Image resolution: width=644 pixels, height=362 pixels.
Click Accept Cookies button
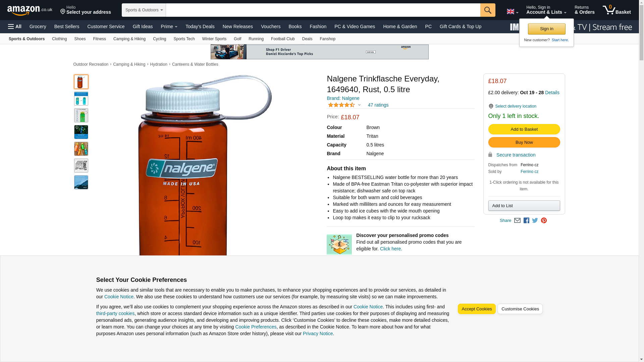pyautogui.click(x=477, y=309)
